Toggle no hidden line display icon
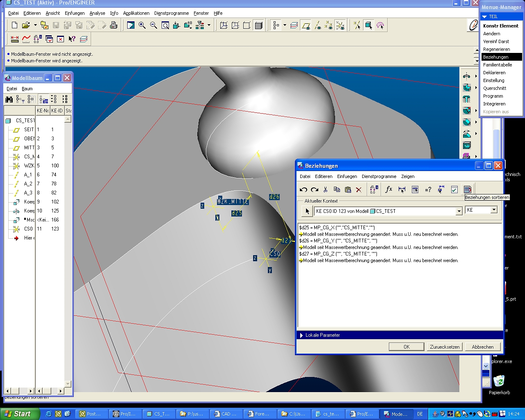The image size is (525, 420). [x=247, y=25]
